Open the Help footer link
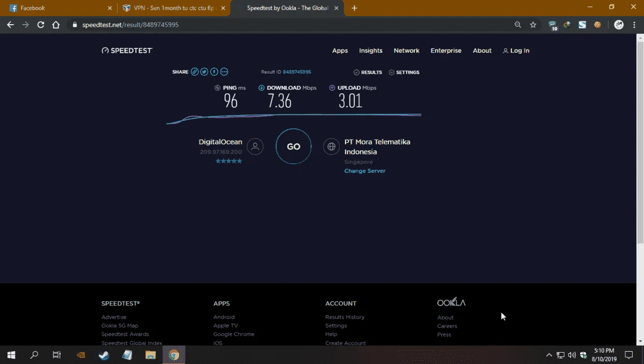The image size is (644, 364). [331, 334]
